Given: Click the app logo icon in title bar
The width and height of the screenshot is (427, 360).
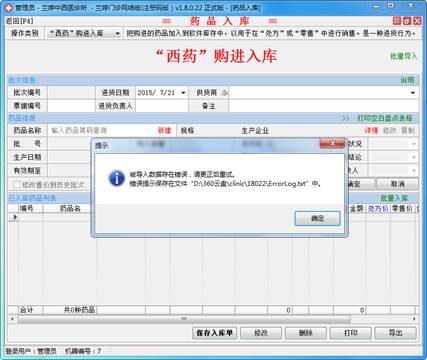Looking at the screenshot, I should pyautogui.click(x=7, y=7).
